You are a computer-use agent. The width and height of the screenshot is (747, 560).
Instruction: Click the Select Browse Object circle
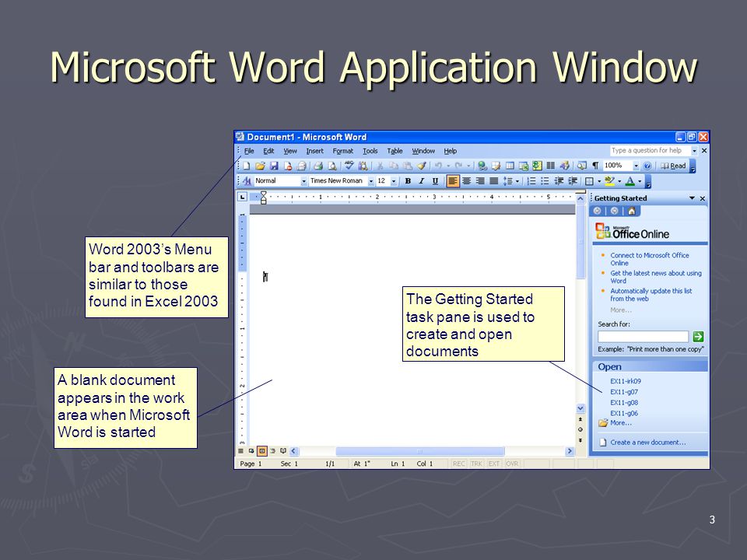click(x=580, y=429)
